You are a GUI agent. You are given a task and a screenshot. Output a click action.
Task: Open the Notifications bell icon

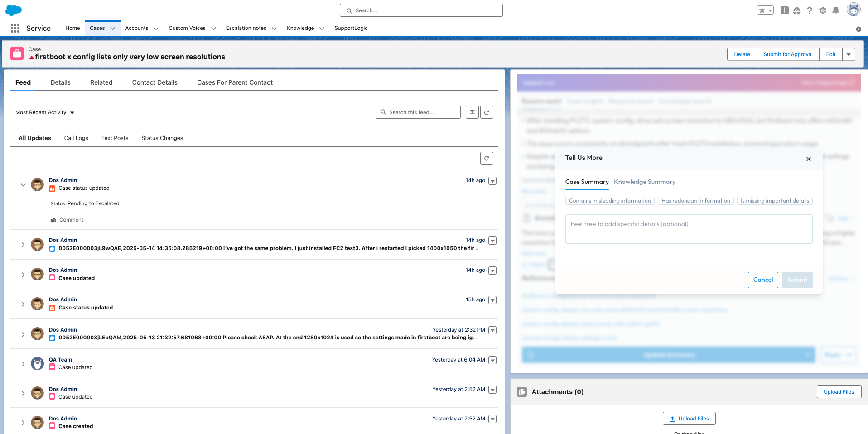(x=836, y=10)
